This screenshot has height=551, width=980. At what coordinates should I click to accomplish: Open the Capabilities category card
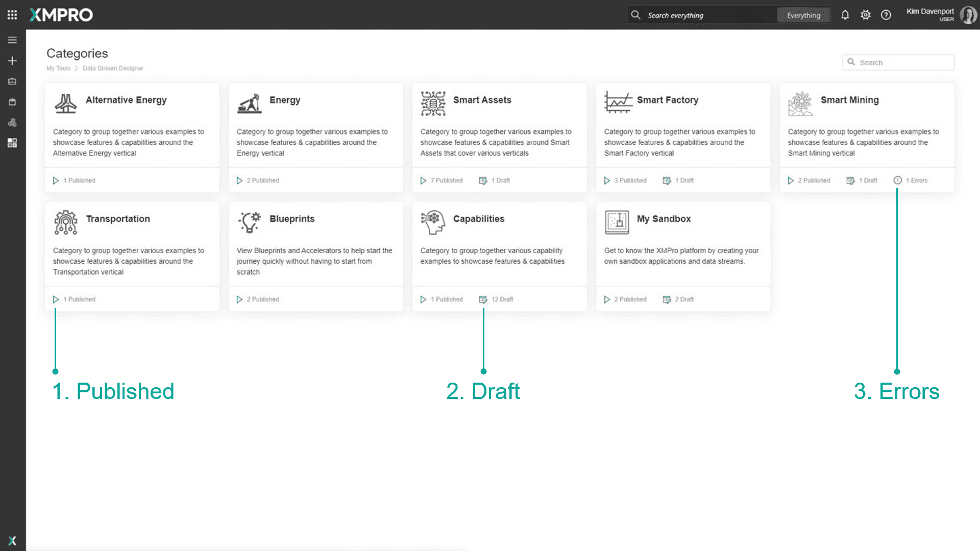pos(499,245)
